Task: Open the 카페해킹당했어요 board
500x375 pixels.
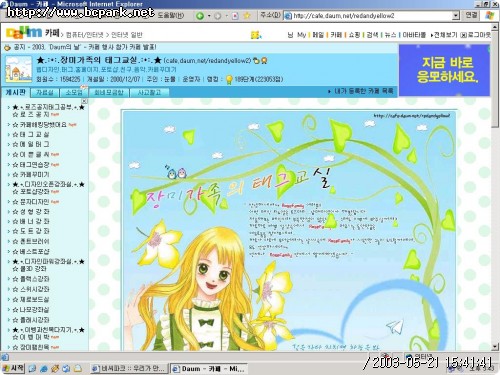Action: pos(39,125)
